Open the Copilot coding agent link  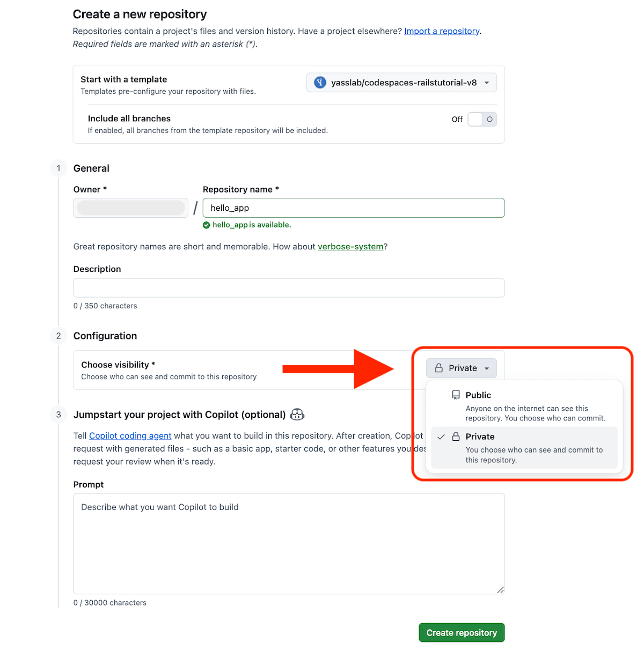[x=130, y=435]
